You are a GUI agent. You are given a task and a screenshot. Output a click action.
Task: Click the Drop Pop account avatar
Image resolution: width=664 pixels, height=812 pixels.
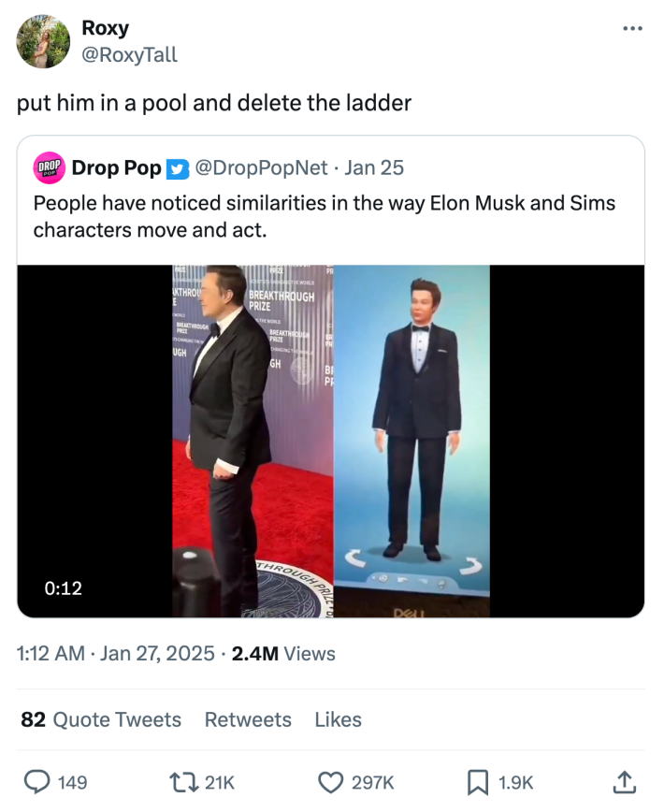tap(48, 168)
